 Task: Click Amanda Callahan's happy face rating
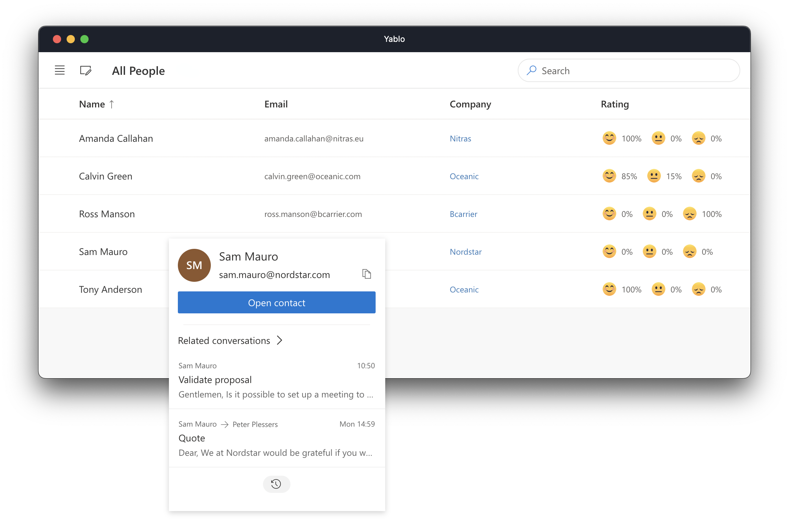pos(609,138)
